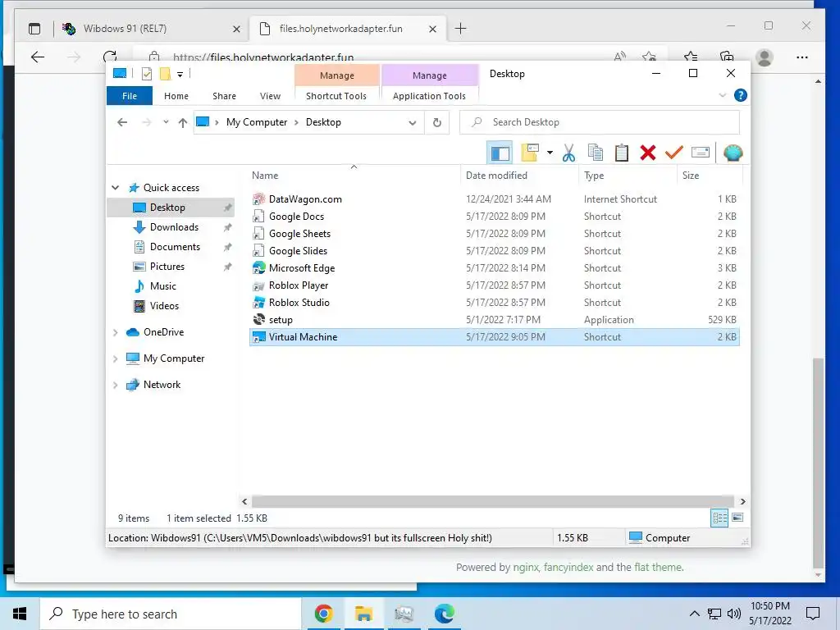Click the Refresh button beside address bar

[437, 123]
